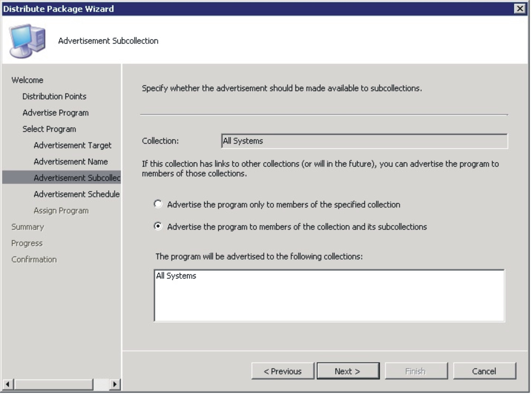This screenshot has height=395, width=532.
Task: Click the sidebar horizontal scrollbar thumb
Action: click(x=54, y=384)
